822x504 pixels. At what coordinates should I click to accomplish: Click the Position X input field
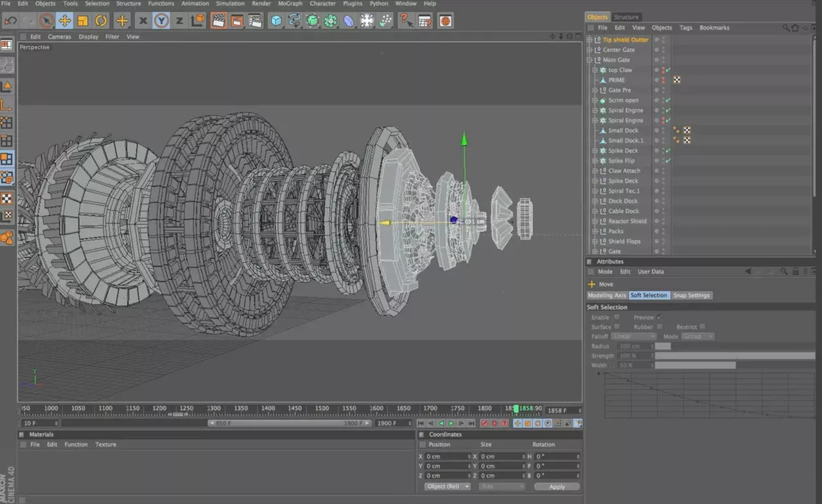pos(447,456)
